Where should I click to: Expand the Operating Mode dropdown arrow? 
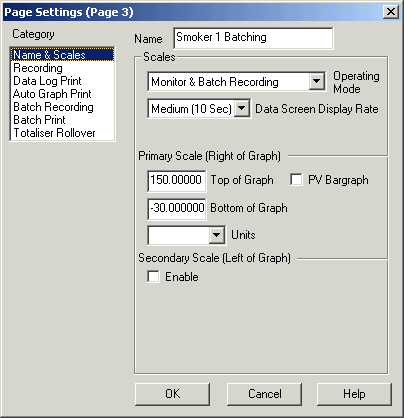(317, 81)
